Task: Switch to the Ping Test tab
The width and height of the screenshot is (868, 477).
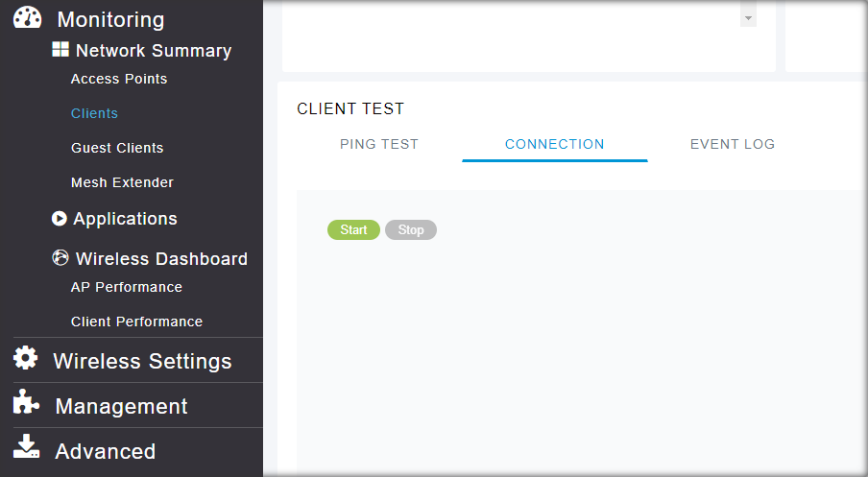Action: (x=379, y=144)
